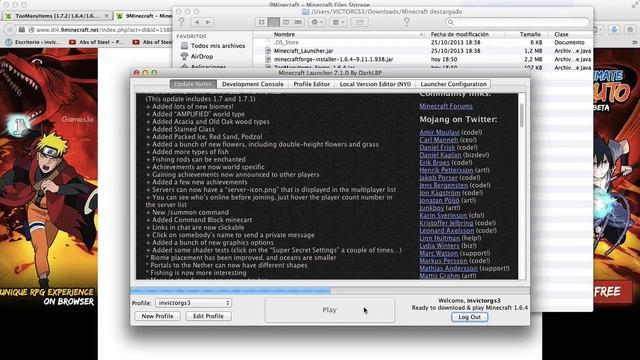Go forward in the Finder window

pos(208,22)
